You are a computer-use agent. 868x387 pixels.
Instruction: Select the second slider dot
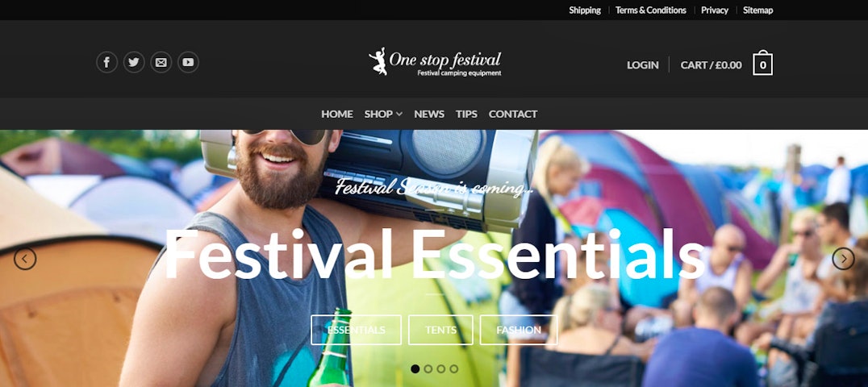tap(428, 368)
